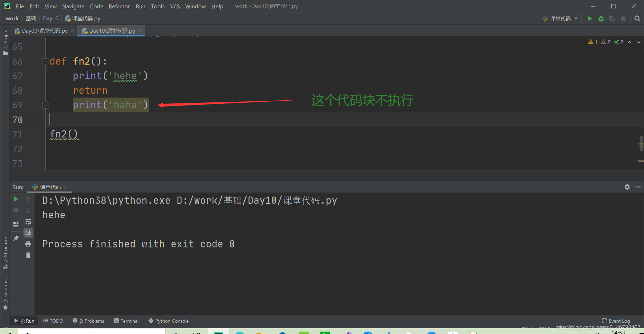The height and width of the screenshot is (334, 644).
Task: Rerun program in Run panel
Action: pyautogui.click(x=16, y=199)
